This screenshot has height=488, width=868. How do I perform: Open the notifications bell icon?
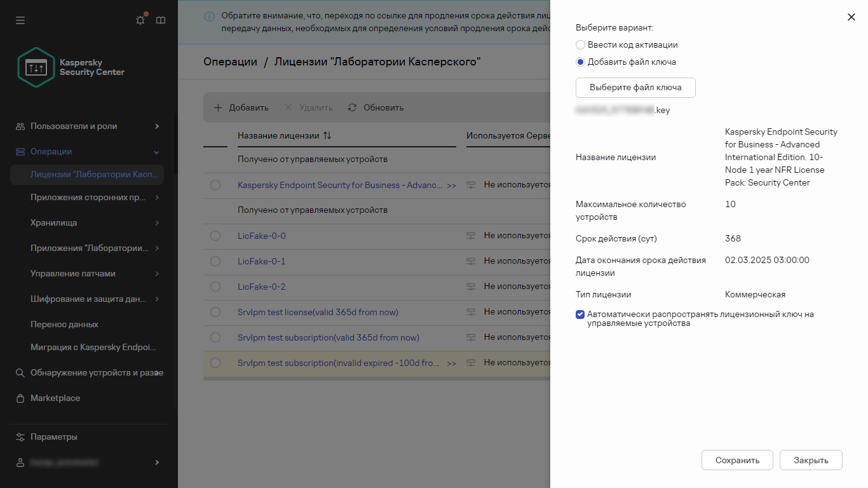pos(140,20)
